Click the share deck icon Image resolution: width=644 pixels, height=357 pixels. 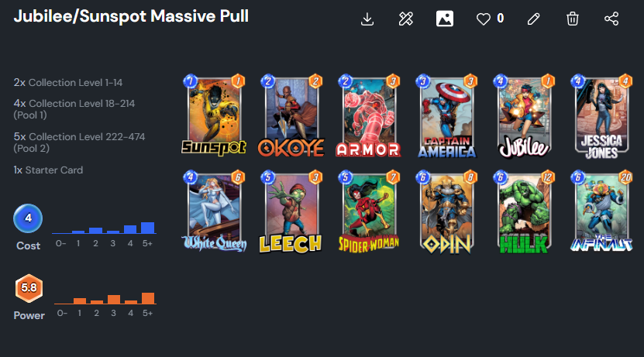coord(611,19)
